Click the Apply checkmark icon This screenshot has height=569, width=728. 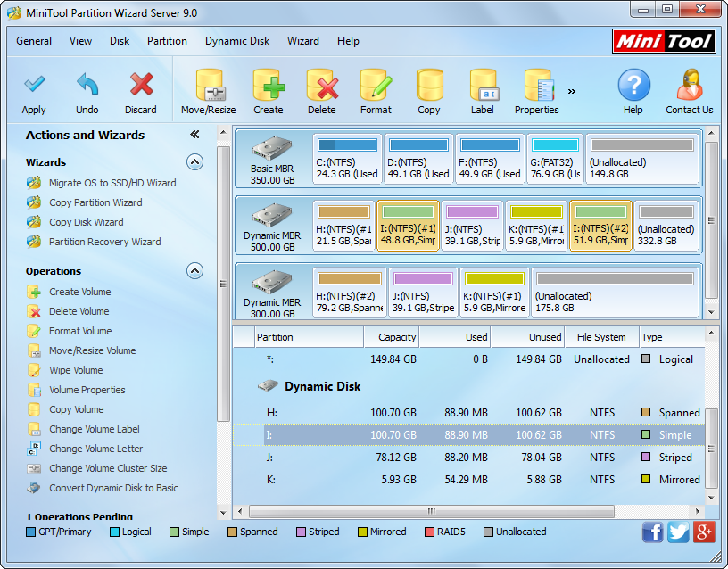[x=35, y=84]
